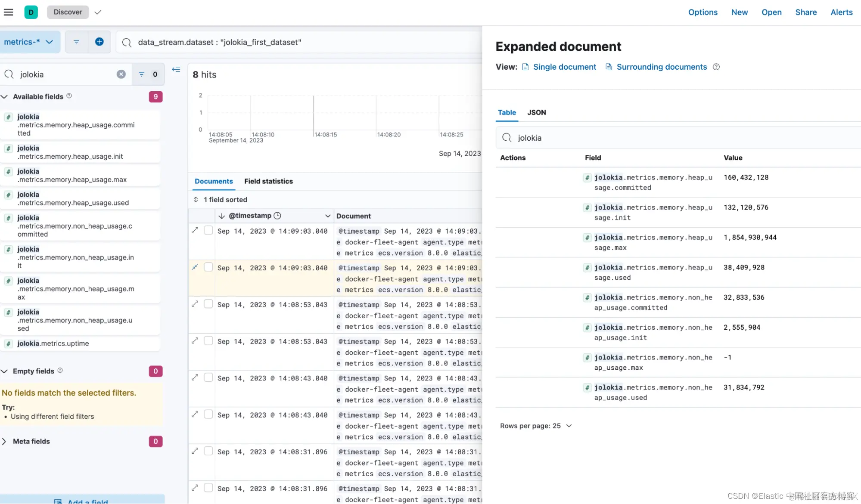
Task: Expand the first document row details
Action: point(195,230)
